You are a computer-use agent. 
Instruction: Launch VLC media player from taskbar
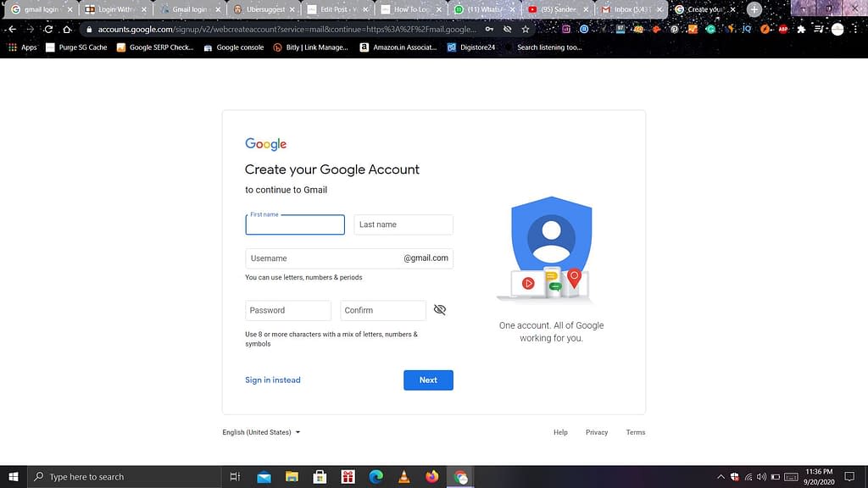404,476
